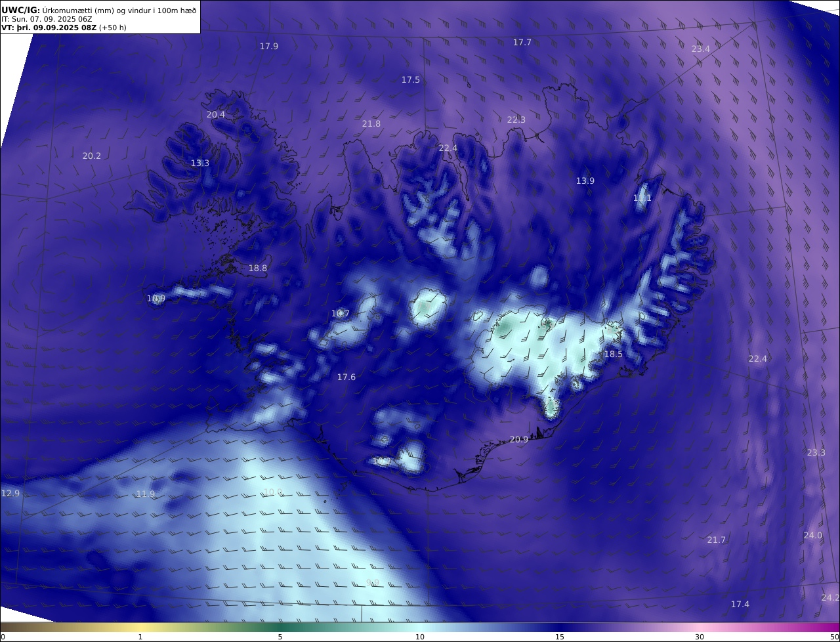840x642 pixels.
Task: Click the 23.3 value label
Action: point(816,452)
